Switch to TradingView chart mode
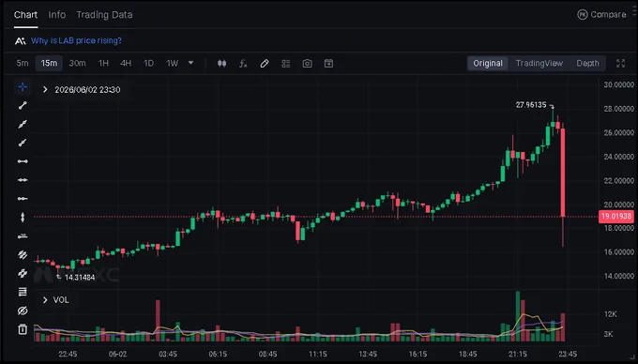This screenshot has width=638, height=364. [539, 64]
